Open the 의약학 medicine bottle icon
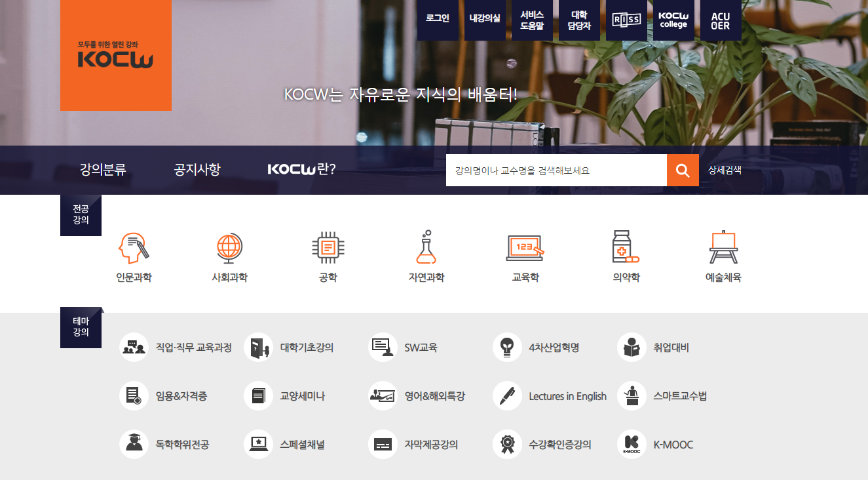The height and width of the screenshot is (480, 868). [626, 247]
